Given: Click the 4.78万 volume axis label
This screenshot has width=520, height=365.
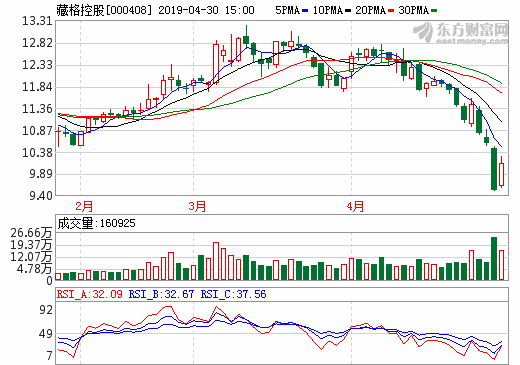Looking at the screenshot, I should point(35,269).
